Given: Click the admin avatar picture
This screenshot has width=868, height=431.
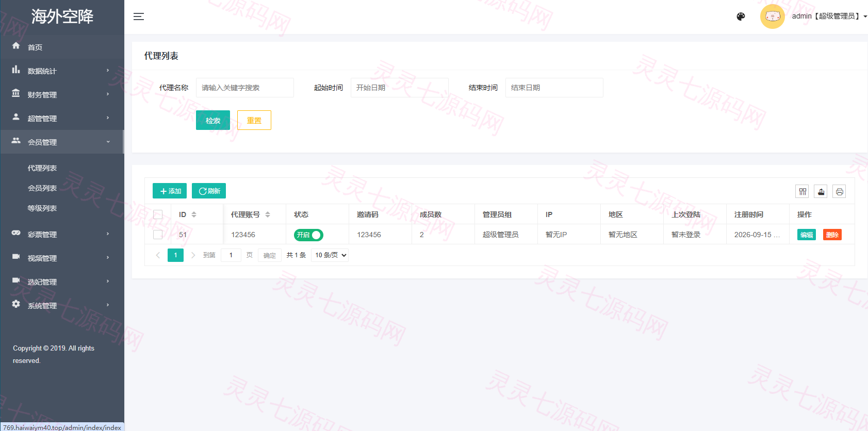Looking at the screenshot, I should (772, 16).
